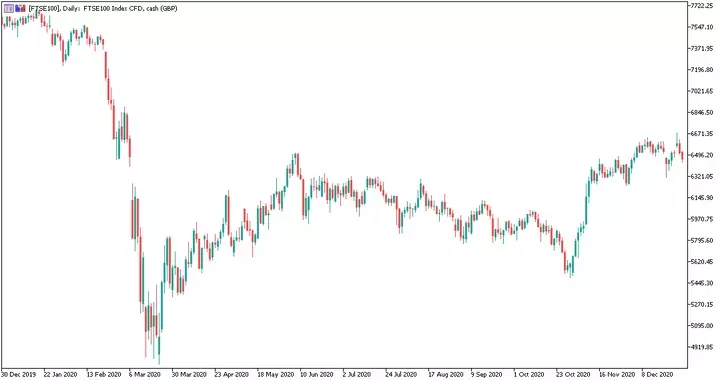Screen dimensions: 720x380
Task: Click the 9 Sep 2020 date label
Action: coord(486,374)
